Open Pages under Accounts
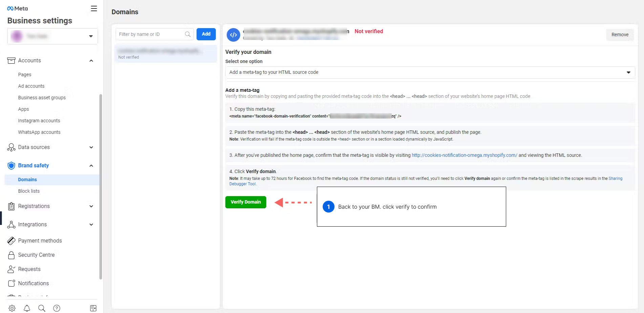Viewport: 644px width, 313px height. point(25,75)
